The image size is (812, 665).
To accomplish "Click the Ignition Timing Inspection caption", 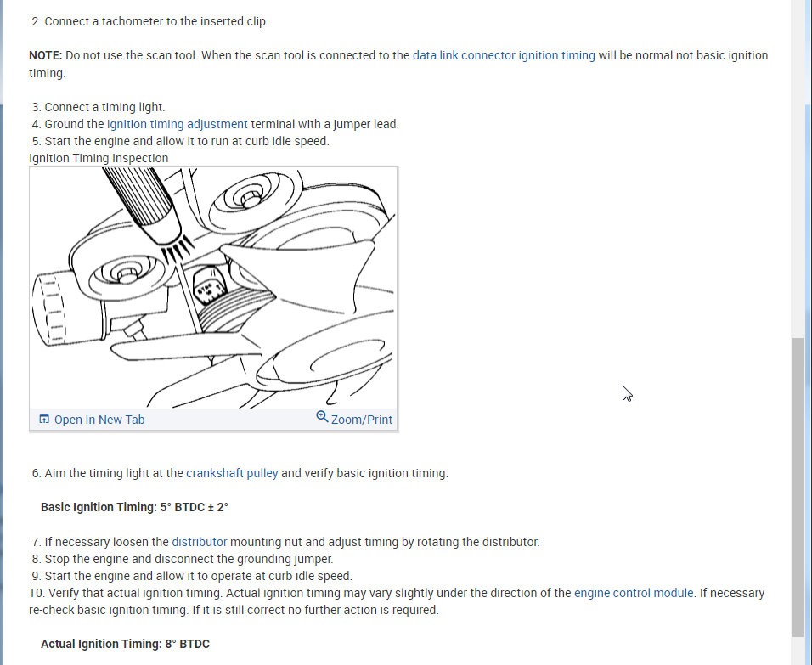I will [99, 159].
